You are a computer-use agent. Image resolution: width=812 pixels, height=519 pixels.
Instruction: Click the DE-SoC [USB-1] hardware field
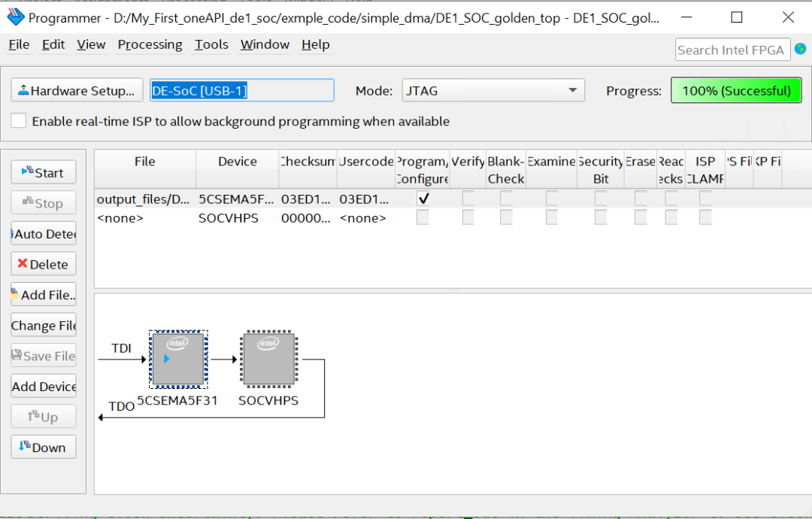coord(242,91)
